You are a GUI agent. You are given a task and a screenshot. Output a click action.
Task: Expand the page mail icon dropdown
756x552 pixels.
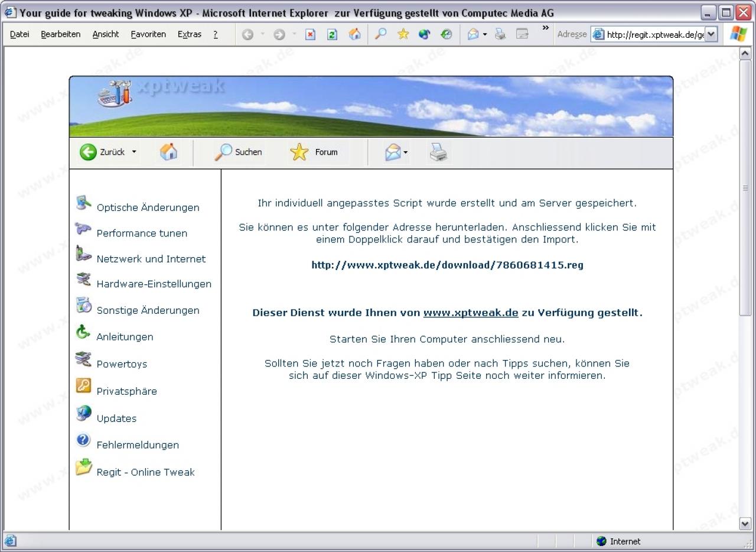pos(406,152)
